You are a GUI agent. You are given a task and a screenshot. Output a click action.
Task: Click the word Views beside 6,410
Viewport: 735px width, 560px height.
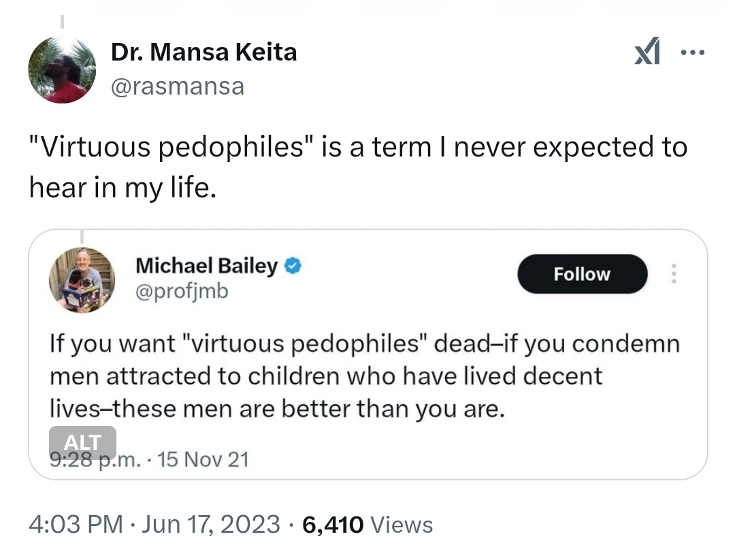pyautogui.click(x=404, y=525)
